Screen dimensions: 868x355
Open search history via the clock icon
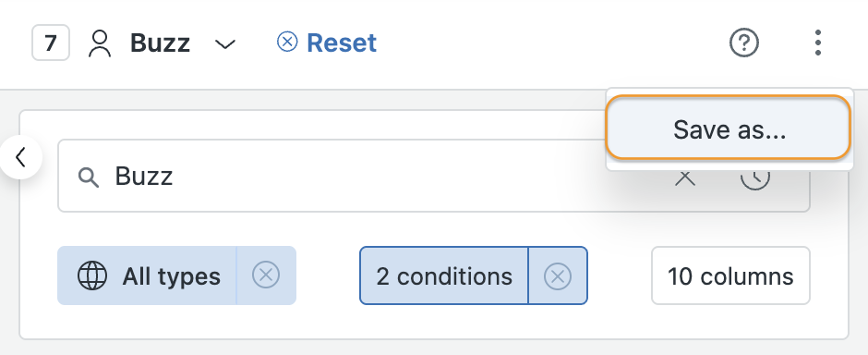755,178
